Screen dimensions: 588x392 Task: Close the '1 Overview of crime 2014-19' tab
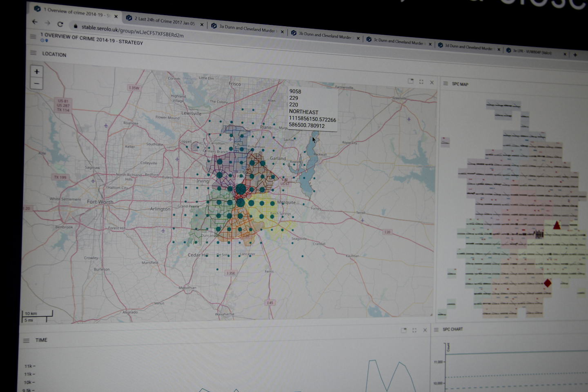click(116, 17)
